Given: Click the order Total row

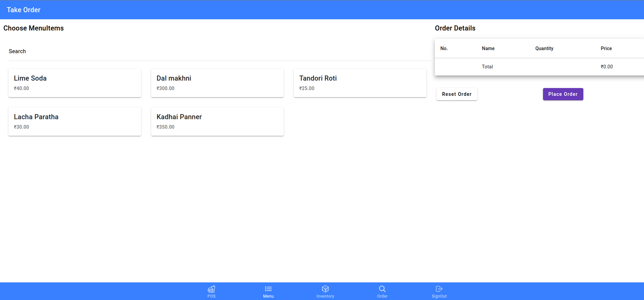Looking at the screenshot, I should pyautogui.click(x=539, y=67).
